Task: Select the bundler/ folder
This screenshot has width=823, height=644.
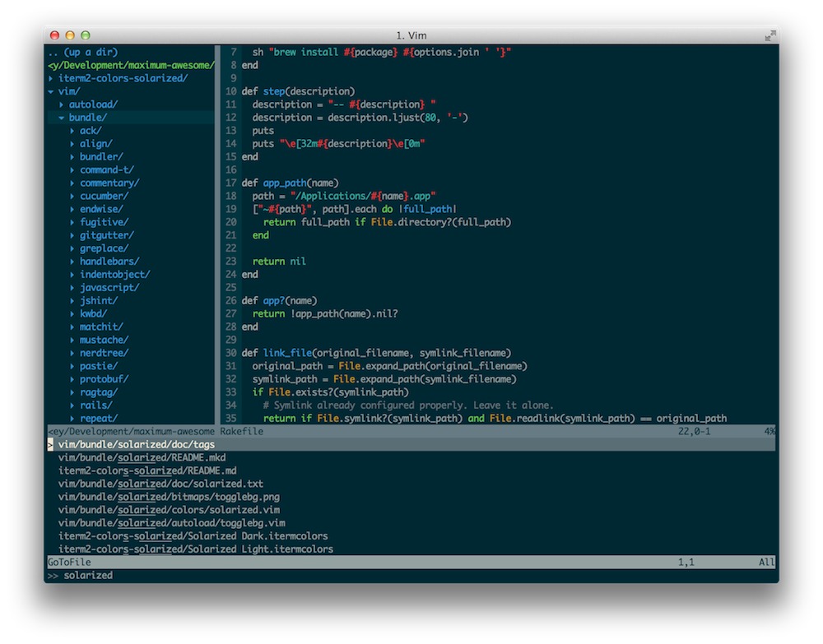Action: pyautogui.click(x=101, y=157)
